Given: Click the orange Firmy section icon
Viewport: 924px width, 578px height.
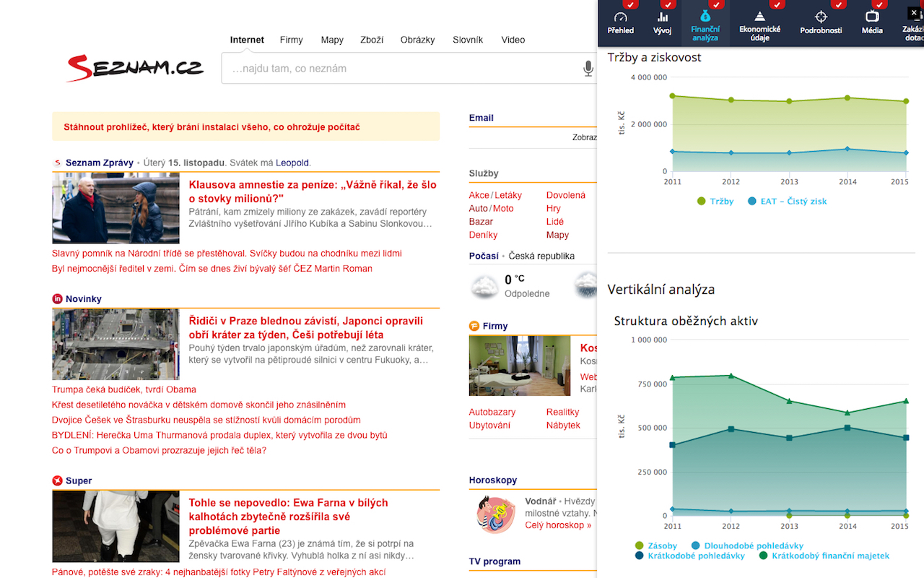Looking at the screenshot, I should click(474, 326).
